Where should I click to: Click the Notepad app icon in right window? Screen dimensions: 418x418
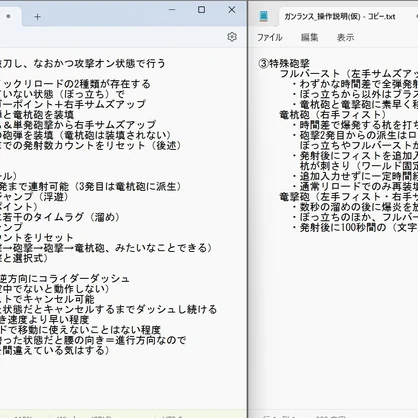(264, 16)
